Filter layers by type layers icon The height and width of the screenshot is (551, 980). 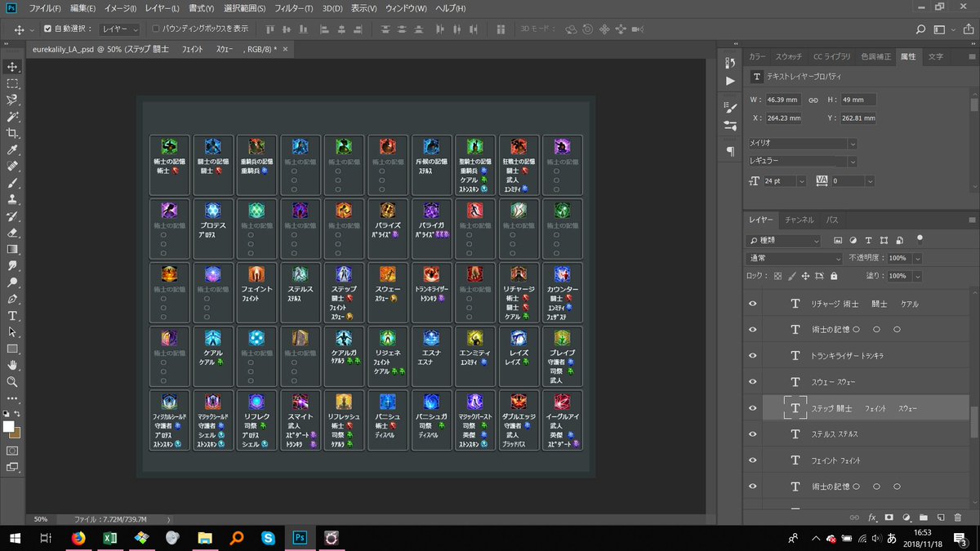[x=869, y=241]
